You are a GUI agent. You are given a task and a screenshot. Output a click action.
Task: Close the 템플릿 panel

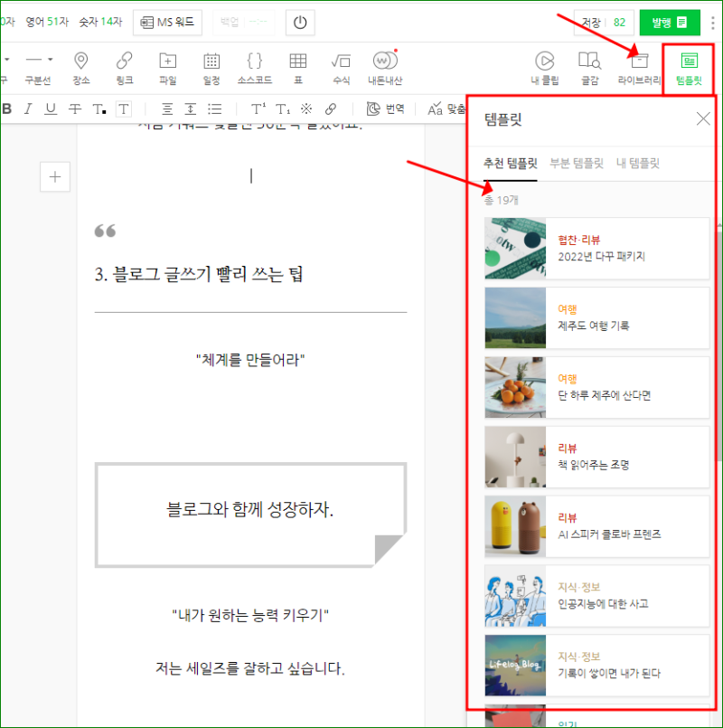click(703, 118)
